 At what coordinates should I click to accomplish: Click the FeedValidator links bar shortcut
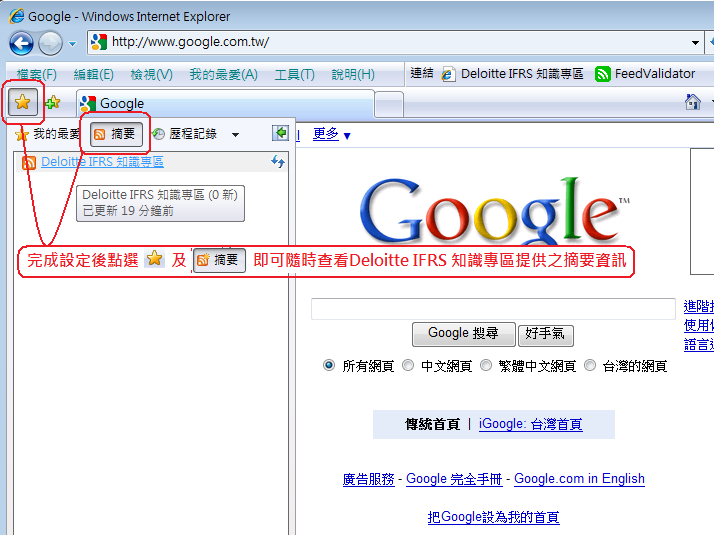click(x=645, y=74)
